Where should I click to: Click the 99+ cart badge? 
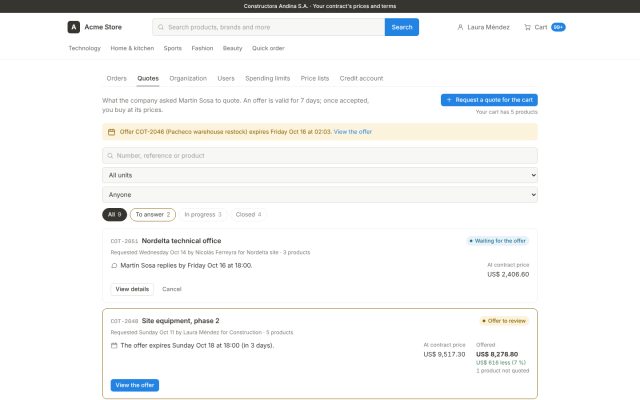[558, 27]
